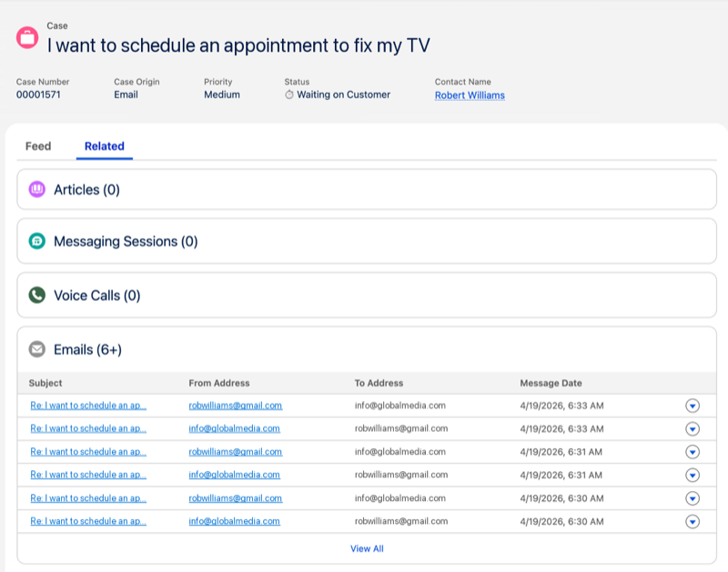Click the pink Case briefcase icon
The image size is (728, 572).
(27, 37)
